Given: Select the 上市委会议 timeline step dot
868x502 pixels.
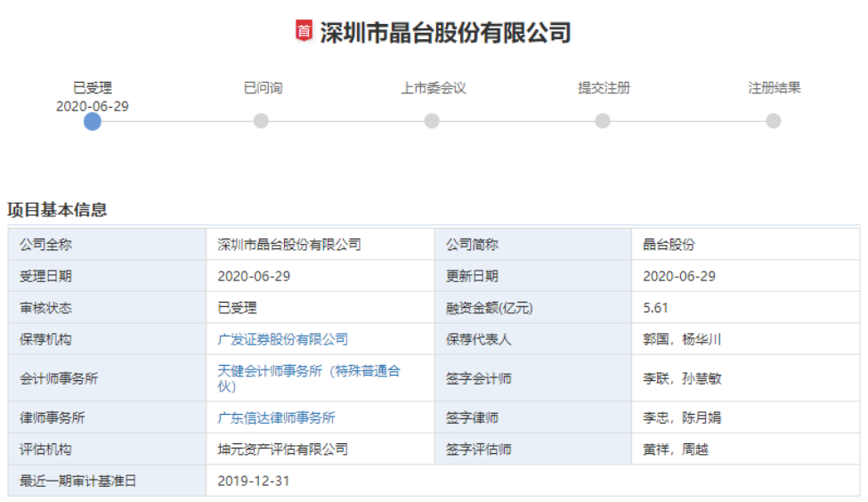Looking at the screenshot, I should tap(432, 121).
